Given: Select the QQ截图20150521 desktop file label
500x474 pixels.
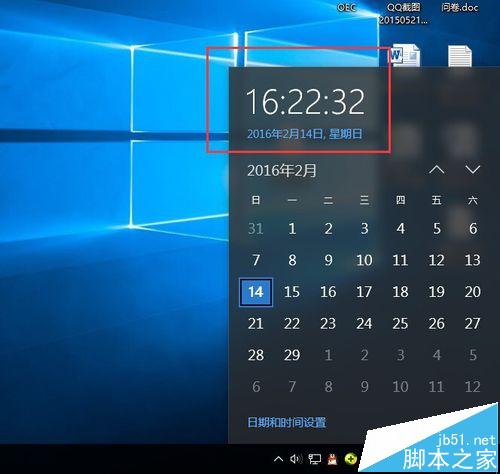Looking at the screenshot, I should [x=403, y=14].
